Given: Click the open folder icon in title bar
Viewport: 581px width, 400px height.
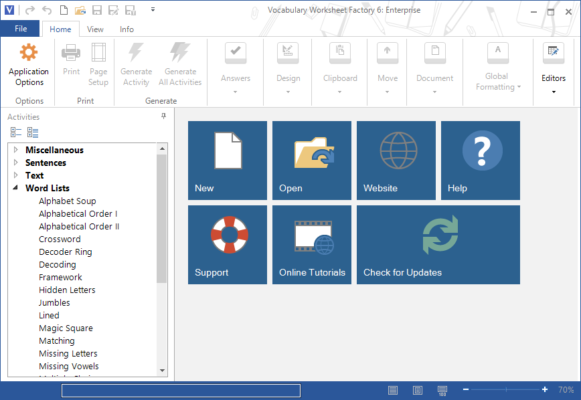Looking at the screenshot, I should click(x=80, y=10).
